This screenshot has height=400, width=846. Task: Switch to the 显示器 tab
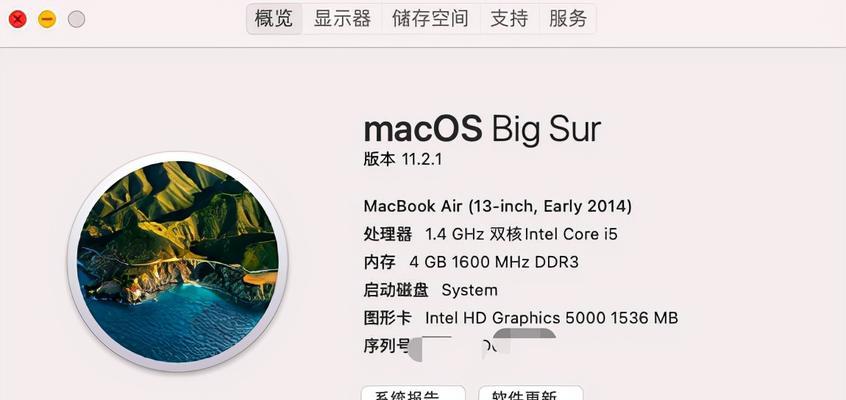342,19
